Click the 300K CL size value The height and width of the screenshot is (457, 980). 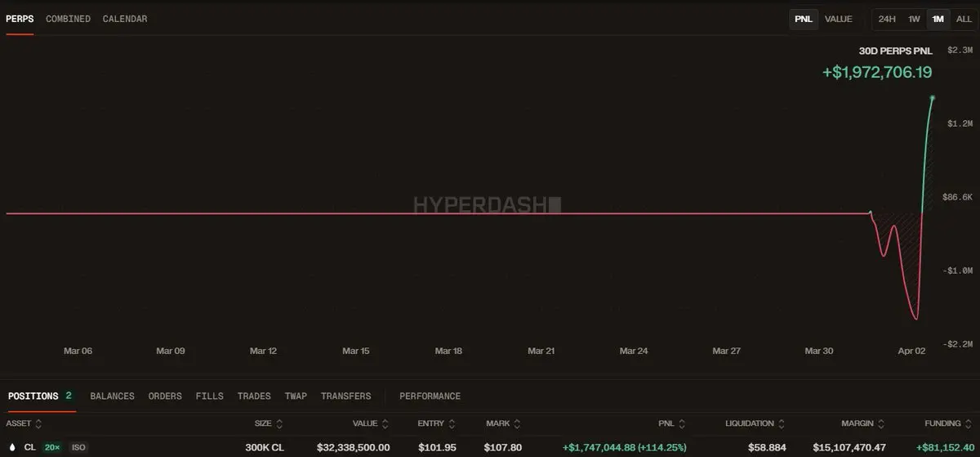pyautogui.click(x=265, y=447)
